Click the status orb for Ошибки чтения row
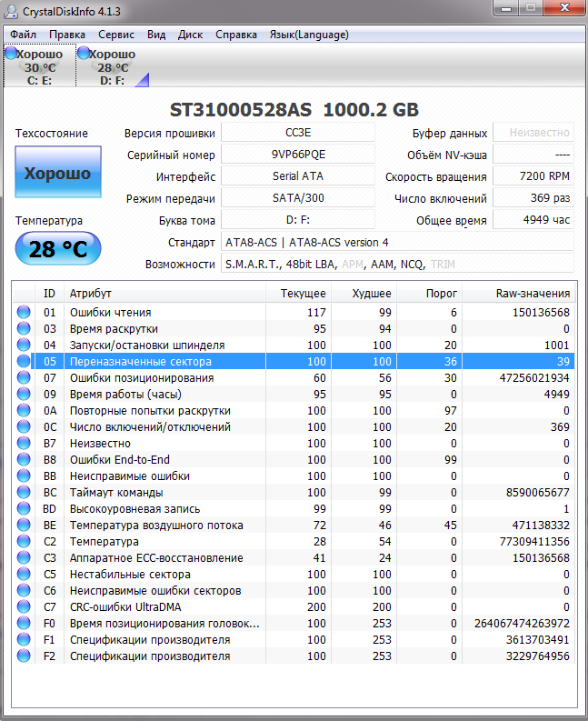The height and width of the screenshot is (721, 588). coord(24,313)
